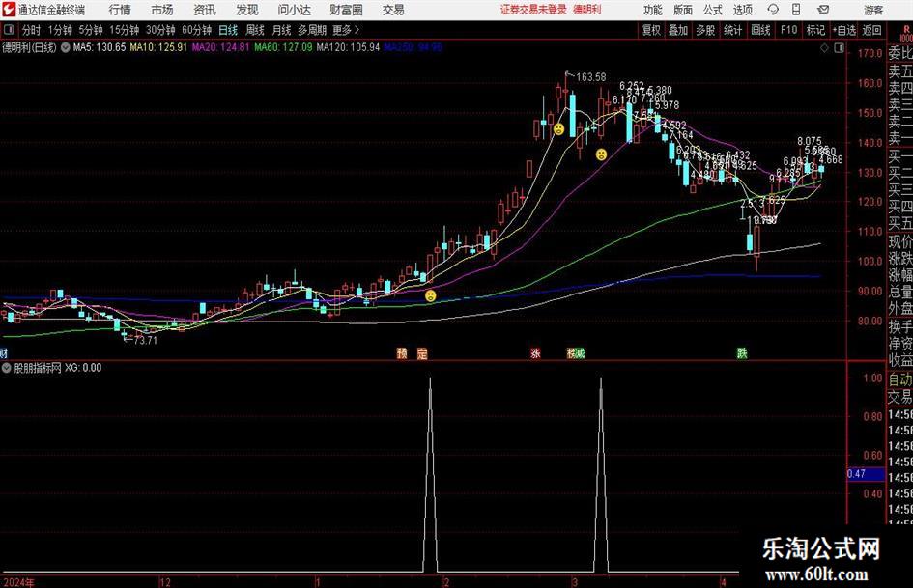Image resolution: width=913 pixels, height=588 pixels.
Task: Open the 股朋指标网 indicator settings circle
Action: coord(7,368)
